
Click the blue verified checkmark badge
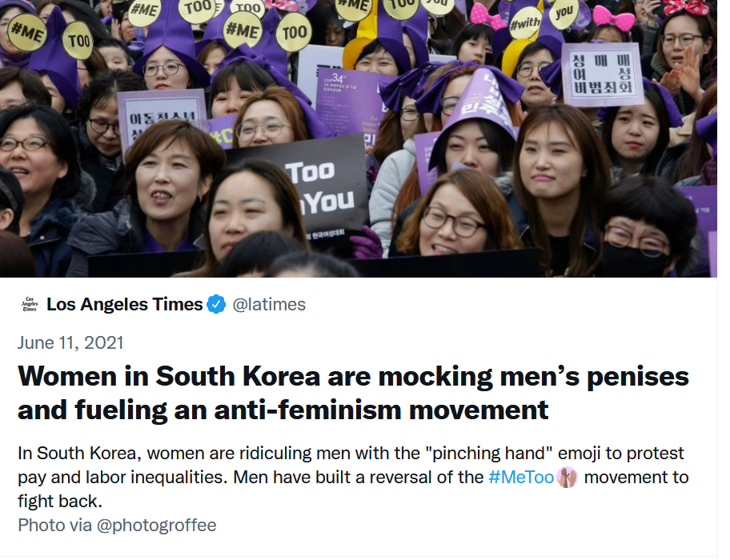[216, 305]
